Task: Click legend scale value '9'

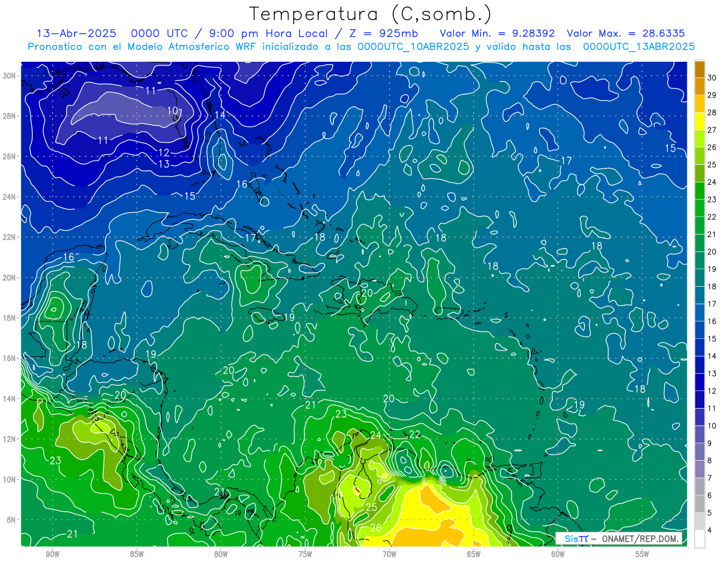Action: (710, 443)
